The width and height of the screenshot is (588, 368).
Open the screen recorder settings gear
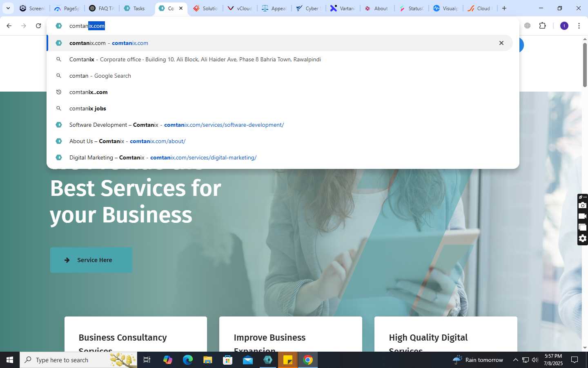pos(583,238)
